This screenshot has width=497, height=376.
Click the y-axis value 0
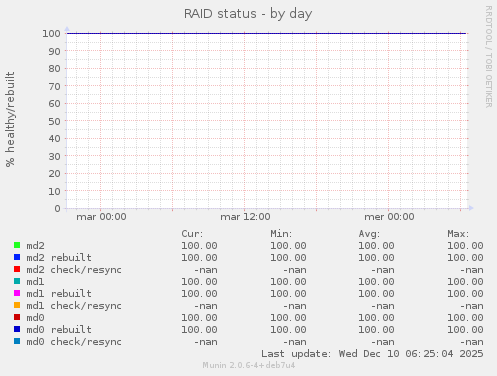[x=58, y=209]
